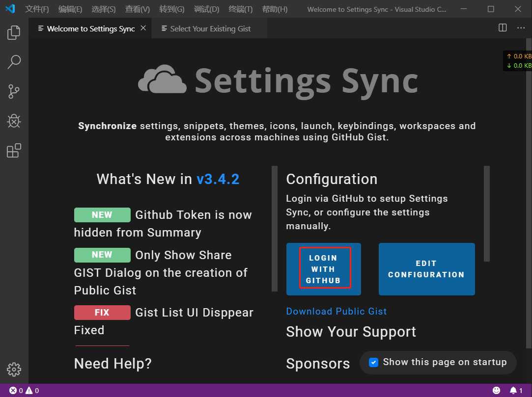Click the Sponsors heading
The width and height of the screenshot is (532, 397).
[x=318, y=364]
